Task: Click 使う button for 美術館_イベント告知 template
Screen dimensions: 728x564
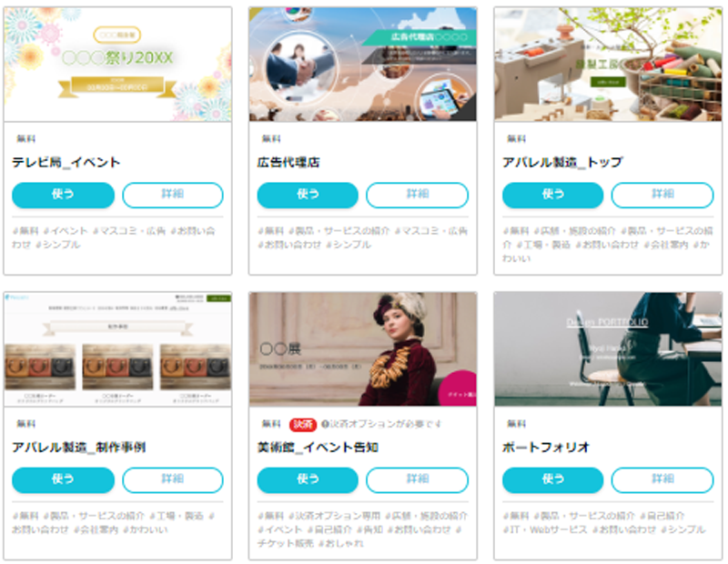Action: tap(308, 480)
